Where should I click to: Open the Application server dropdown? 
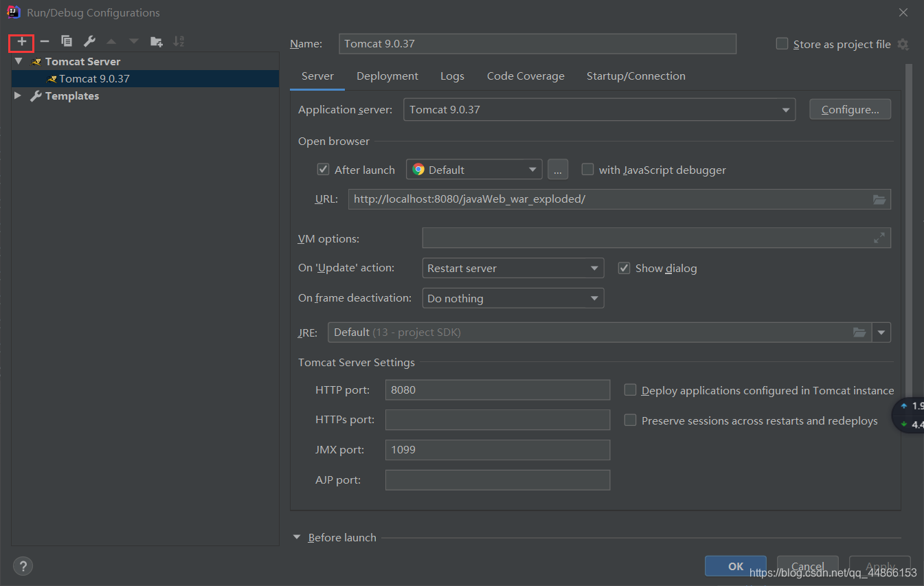tap(600, 110)
